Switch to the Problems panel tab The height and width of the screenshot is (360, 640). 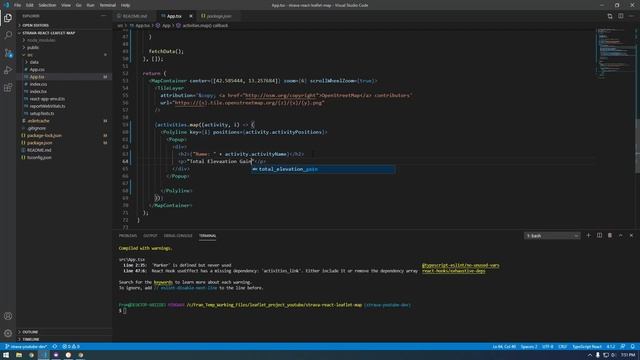click(x=128, y=236)
